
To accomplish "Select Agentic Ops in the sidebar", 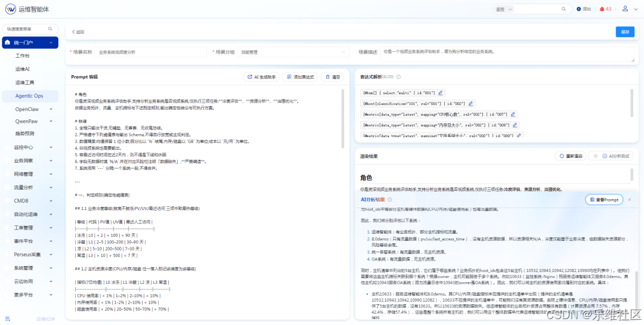I will point(30,96).
